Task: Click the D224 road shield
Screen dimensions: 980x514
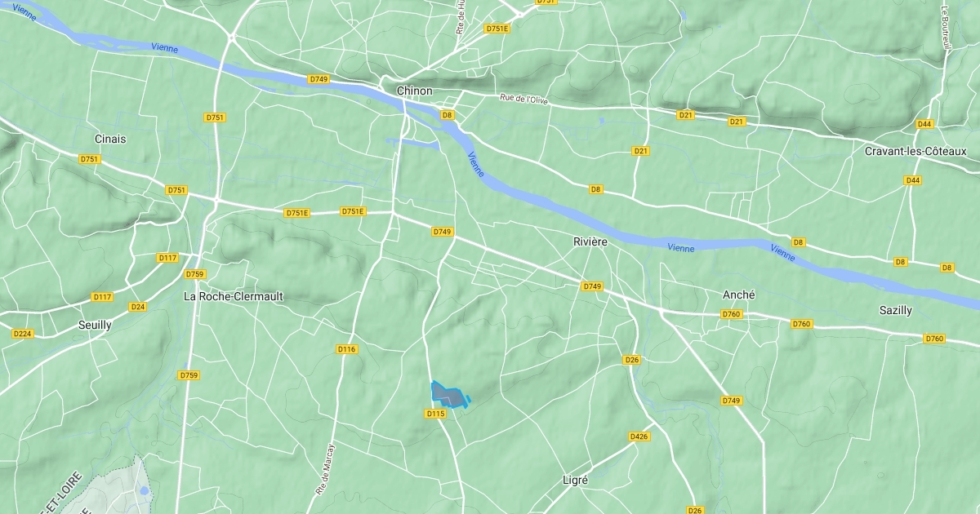Action: tap(22, 334)
